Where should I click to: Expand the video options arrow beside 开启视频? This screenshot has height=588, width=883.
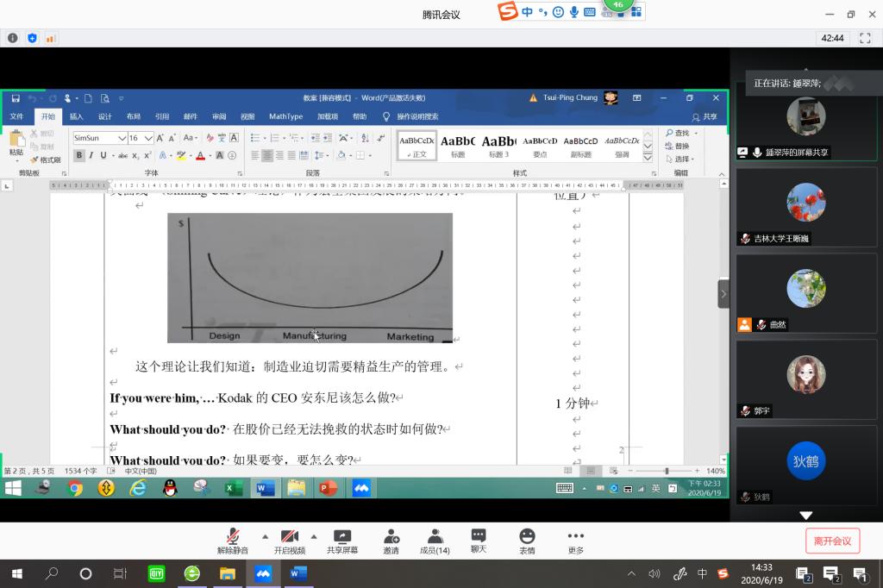[314, 535]
